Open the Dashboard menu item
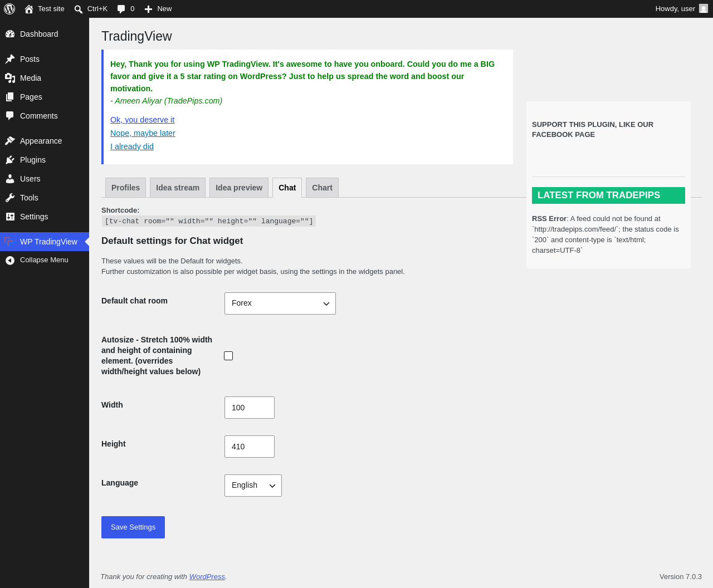The image size is (713, 588). point(45,34)
